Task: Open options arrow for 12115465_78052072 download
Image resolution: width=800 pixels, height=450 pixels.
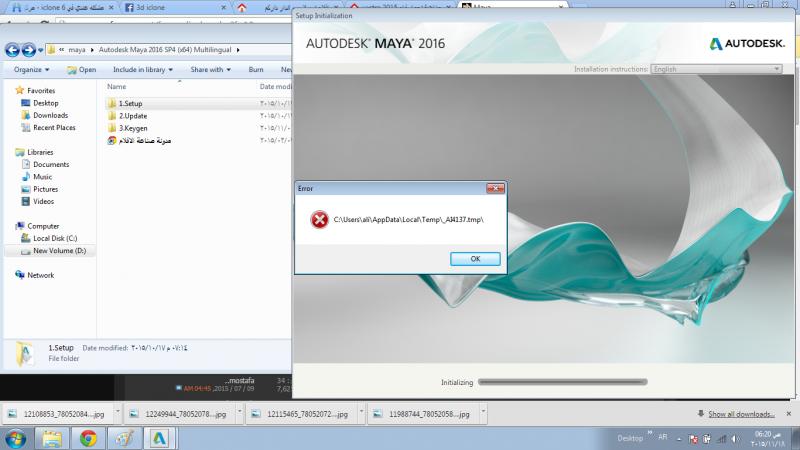Action: pos(361,411)
